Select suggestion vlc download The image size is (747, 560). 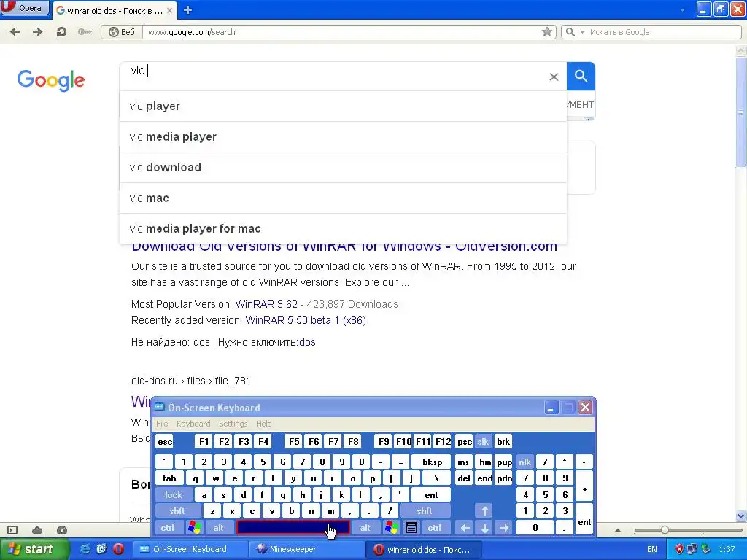tap(343, 167)
